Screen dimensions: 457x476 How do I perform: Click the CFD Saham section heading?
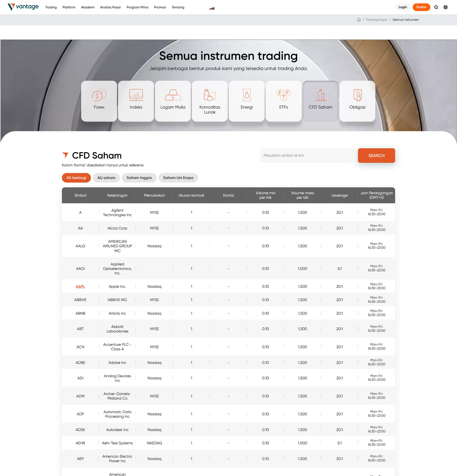(97, 155)
